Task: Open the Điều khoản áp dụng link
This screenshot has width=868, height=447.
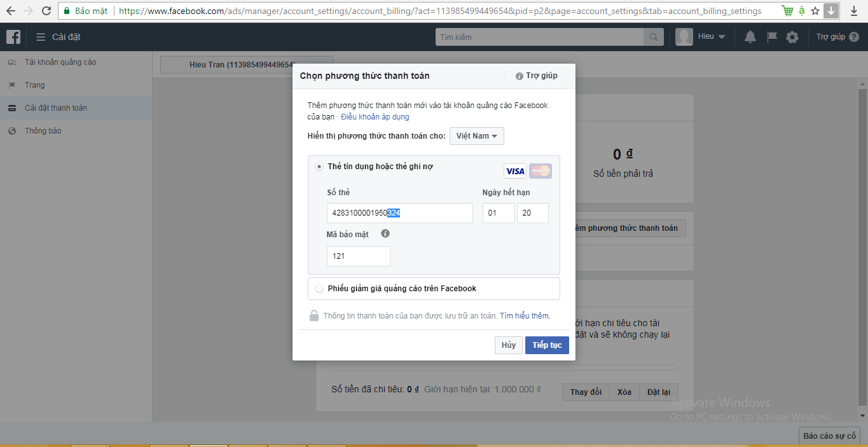Action: pos(375,117)
